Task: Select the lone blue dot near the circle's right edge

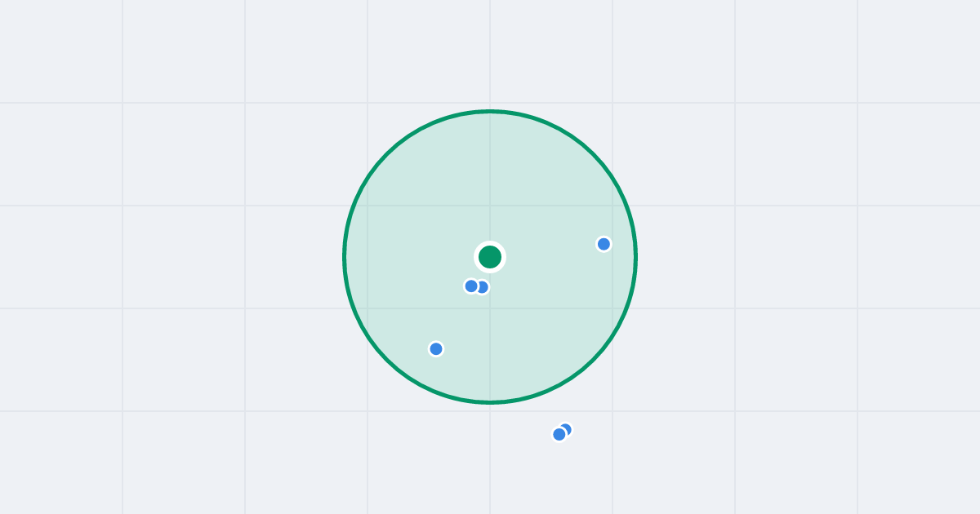Action: (604, 244)
